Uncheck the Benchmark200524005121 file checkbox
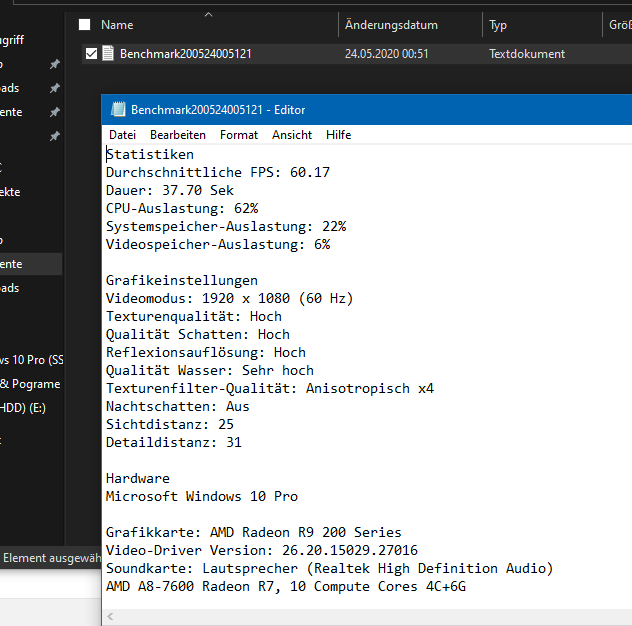The height and width of the screenshot is (626, 632). 91,54
